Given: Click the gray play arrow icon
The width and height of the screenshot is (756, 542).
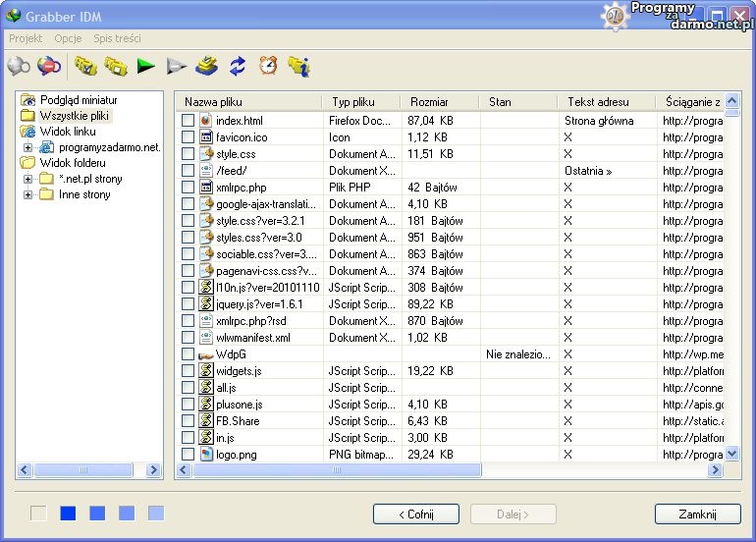Looking at the screenshot, I should pos(176,66).
